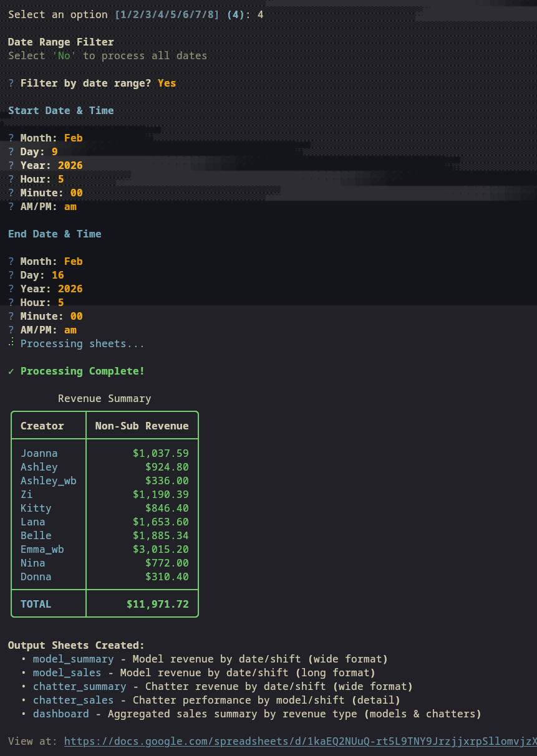Click the total amount $11,971.72
The width and height of the screenshot is (537, 756).
tap(157, 604)
